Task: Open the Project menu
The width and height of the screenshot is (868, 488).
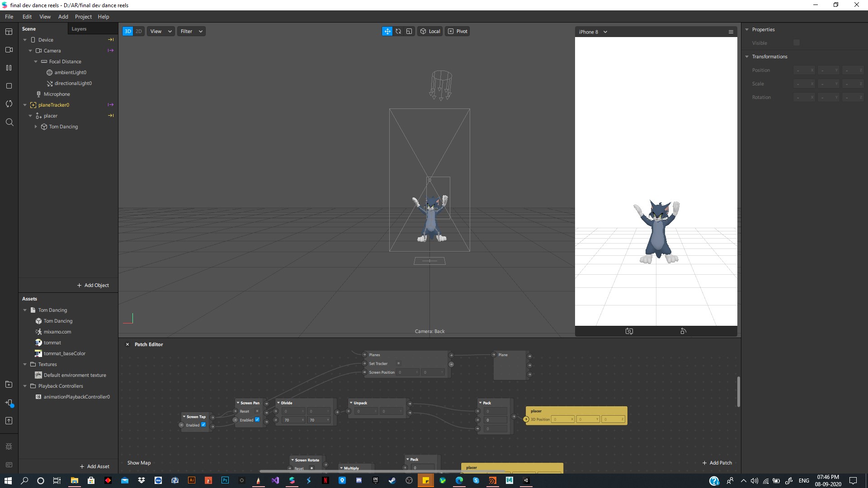Action: click(x=83, y=17)
